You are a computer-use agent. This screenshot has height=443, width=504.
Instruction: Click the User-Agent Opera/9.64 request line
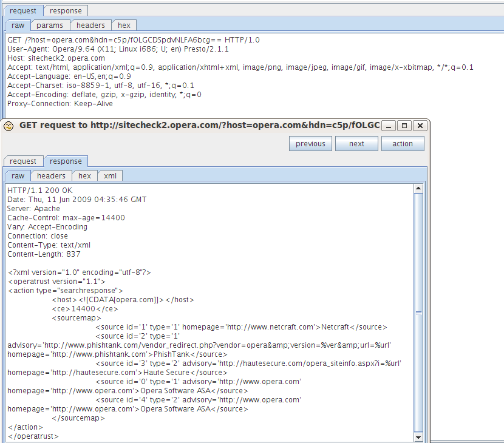(118, 49)
